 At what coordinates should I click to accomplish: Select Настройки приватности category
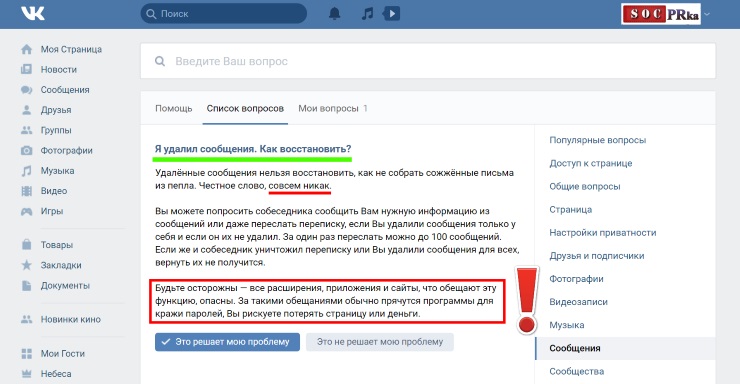(x=603, y=233)
